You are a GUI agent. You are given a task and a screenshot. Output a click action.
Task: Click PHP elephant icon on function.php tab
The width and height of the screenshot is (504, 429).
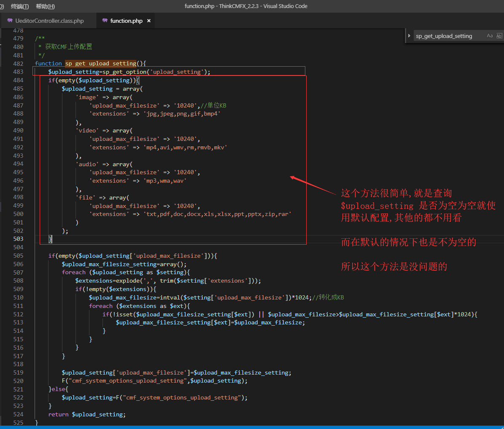[x=105, y=21]
